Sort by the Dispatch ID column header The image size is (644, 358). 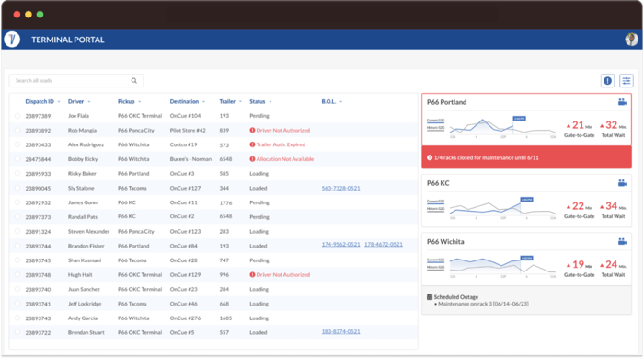[40, 101]
